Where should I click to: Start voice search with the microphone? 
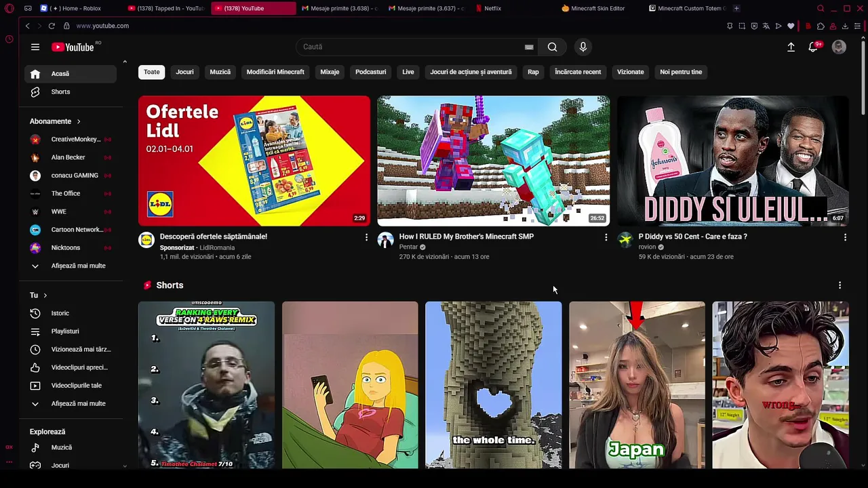click(583, 47)
